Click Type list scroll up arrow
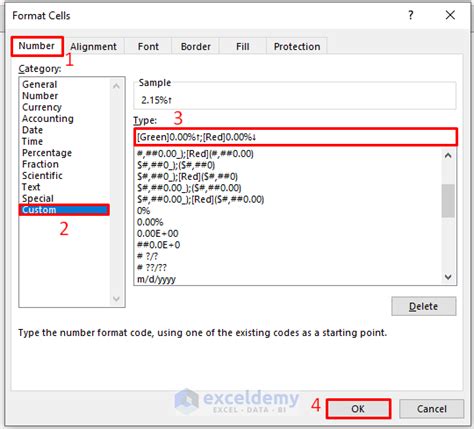Image resolution: width=474 pixels, height=429 pixels. coord(448,155)
